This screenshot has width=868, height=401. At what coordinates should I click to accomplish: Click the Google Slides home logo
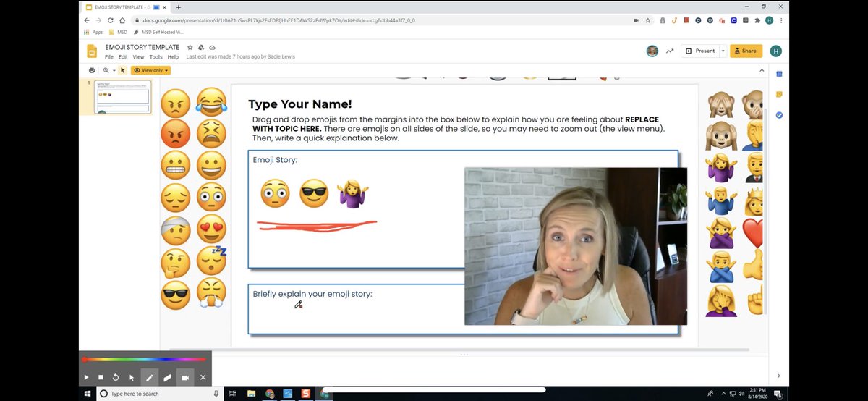[x=92, y=51]
